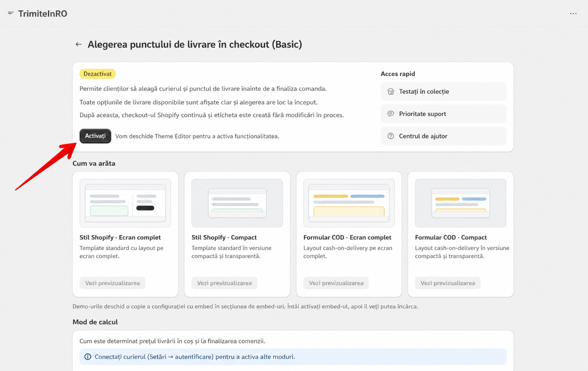Click the Activați button
588x371 pixels.
95,136
